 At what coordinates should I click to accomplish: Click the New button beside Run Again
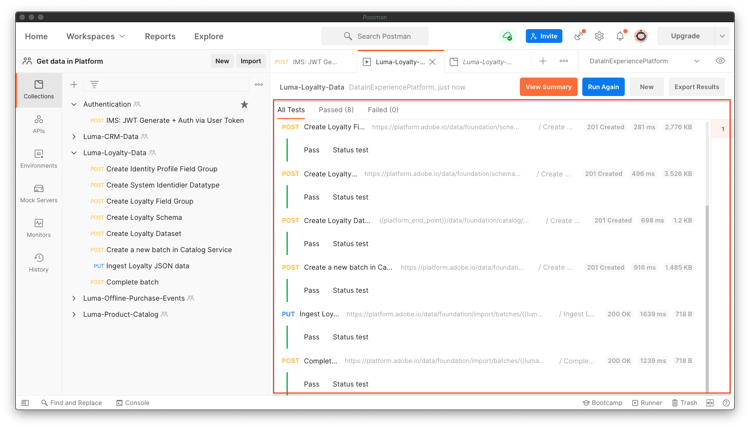click(x=647, y=87)
